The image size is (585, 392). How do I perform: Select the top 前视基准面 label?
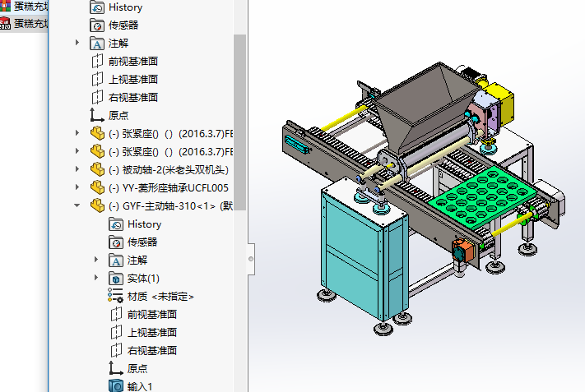(x=133, y=61)
